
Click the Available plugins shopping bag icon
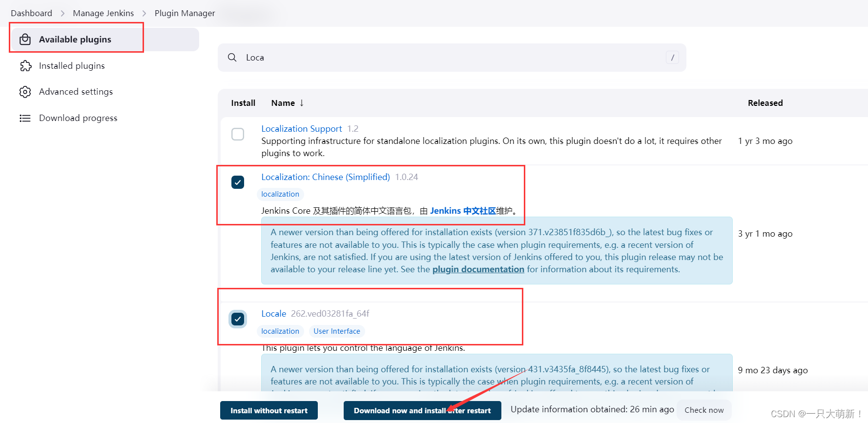coord(25,40)
